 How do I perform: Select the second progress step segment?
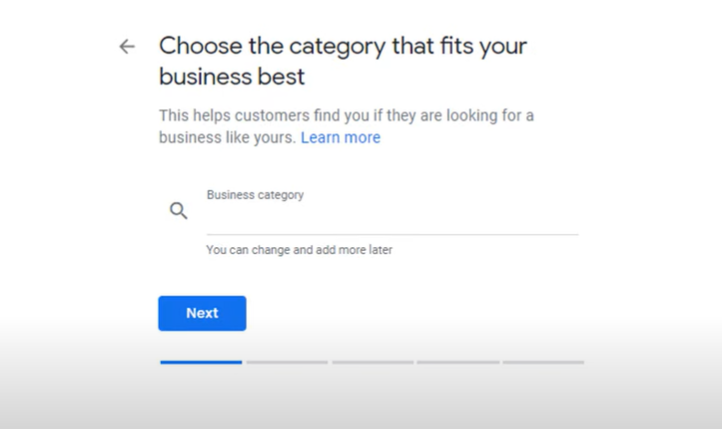click(x=287, y=362)
